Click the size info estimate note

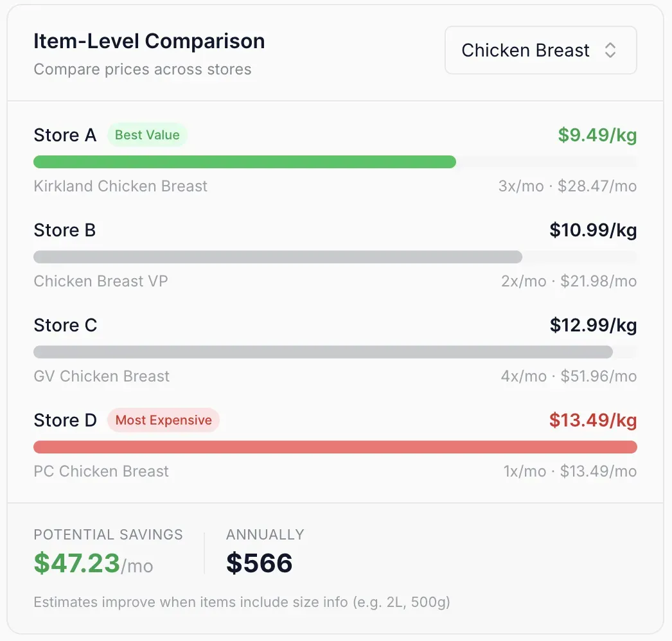[x=242, y=602]
